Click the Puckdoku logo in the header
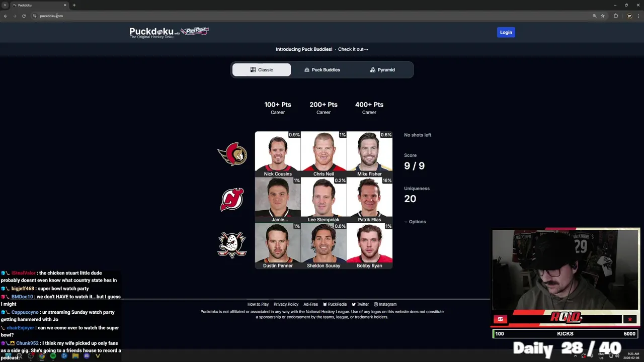This screenshot has width=644, height=362. click(151, 33)
